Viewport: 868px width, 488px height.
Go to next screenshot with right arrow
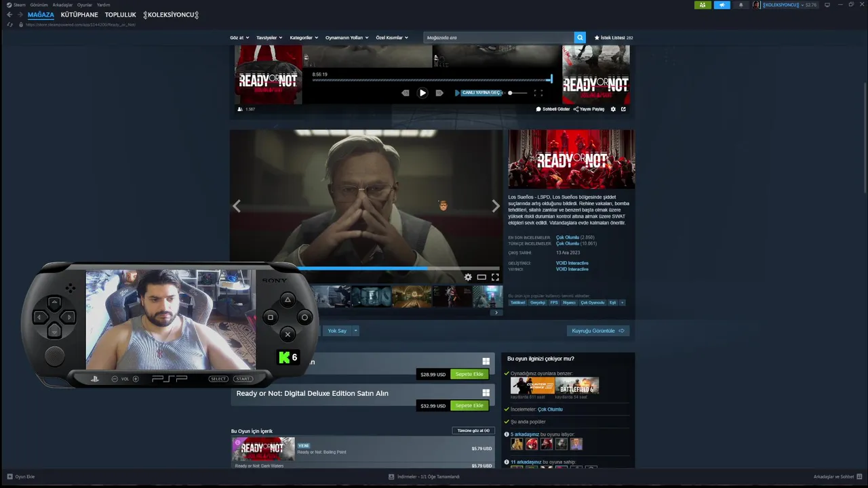pos(495,207)
